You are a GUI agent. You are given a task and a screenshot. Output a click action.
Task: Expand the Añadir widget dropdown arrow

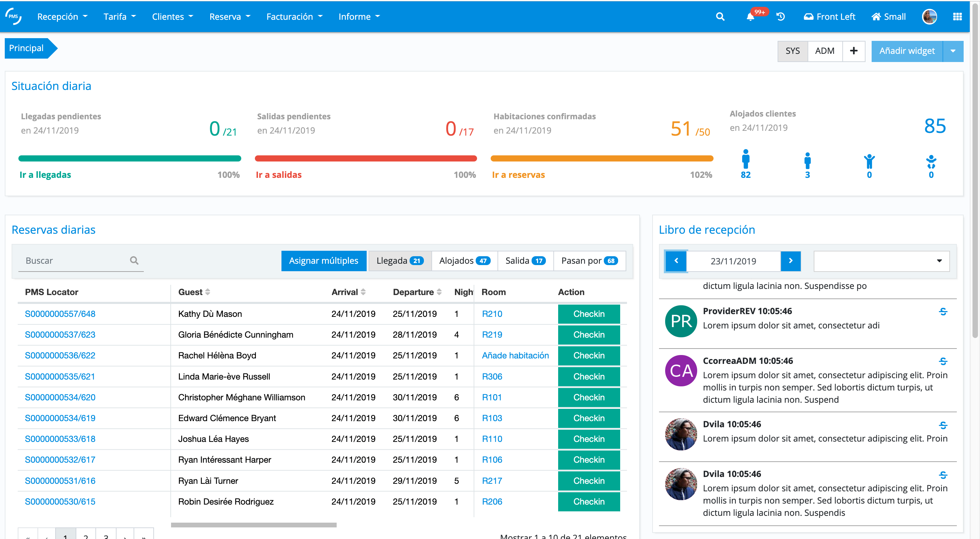coord(953,51)
